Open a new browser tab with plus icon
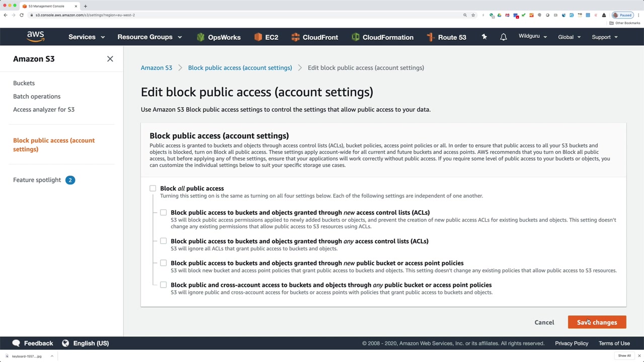 (86, 6)
